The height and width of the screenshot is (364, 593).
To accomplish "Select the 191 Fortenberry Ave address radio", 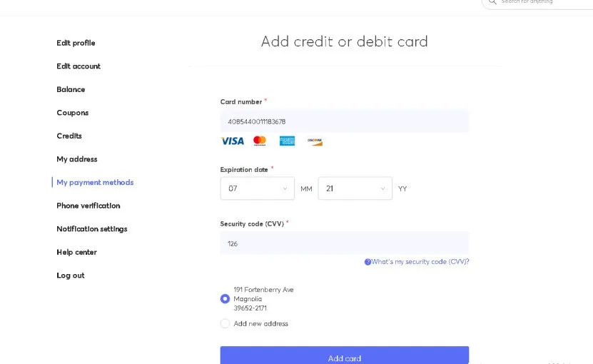I will [225, 299].
